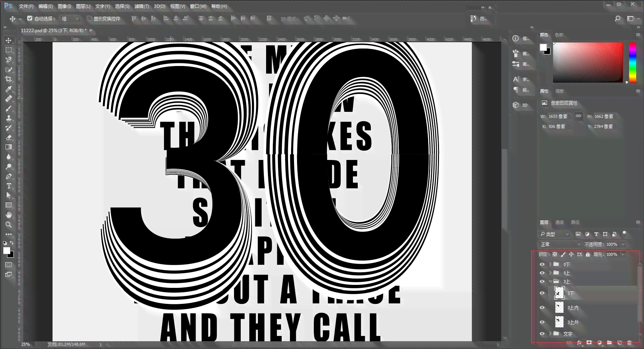Open the layer filter 类型 dropdown

[x=555, y=234]
